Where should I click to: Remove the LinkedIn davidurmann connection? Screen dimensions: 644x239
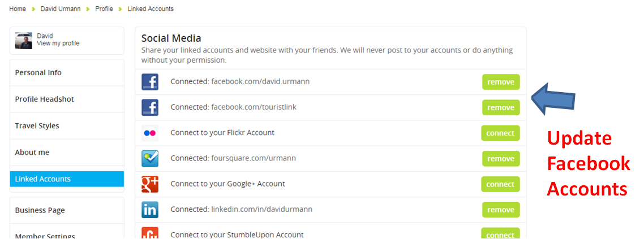pos(501,210)
